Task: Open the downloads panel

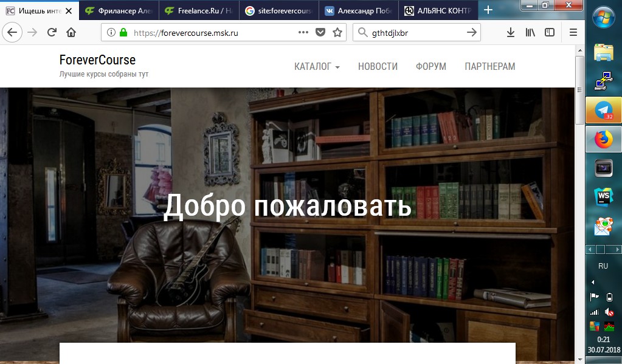Action: 511,33
